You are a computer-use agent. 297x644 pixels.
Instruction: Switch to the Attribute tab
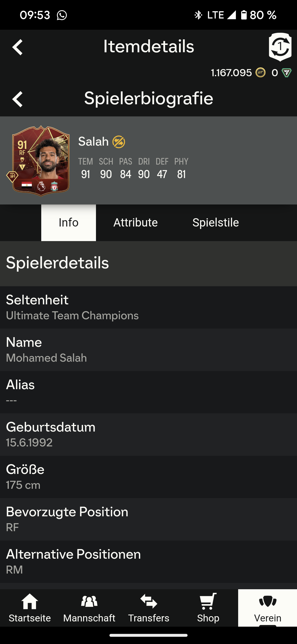coord(136,223)
